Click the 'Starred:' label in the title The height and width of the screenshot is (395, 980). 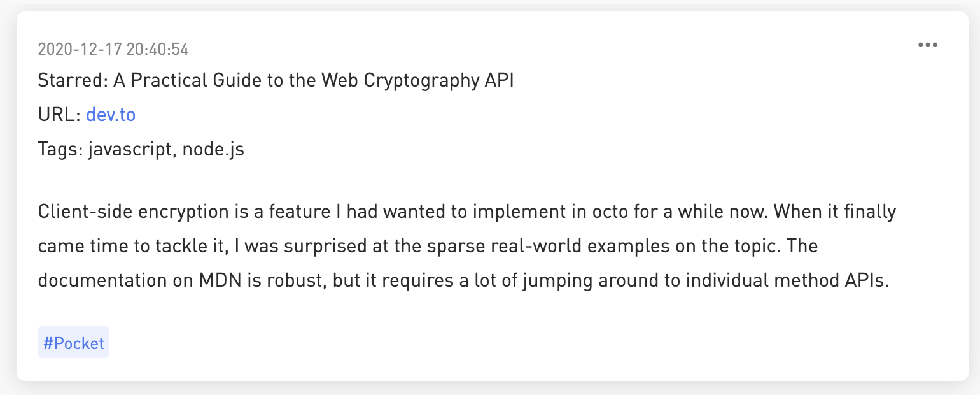tap(73, 80)
